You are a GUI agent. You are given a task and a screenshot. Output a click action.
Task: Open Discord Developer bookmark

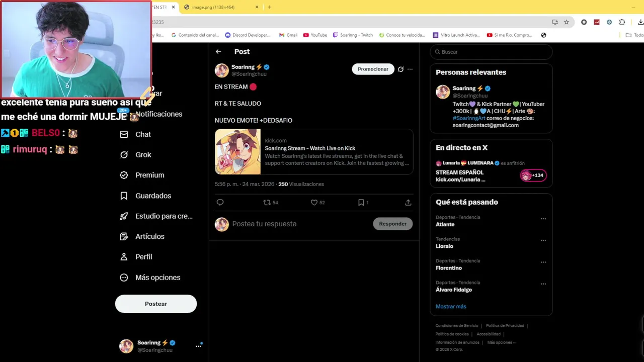point(248,35)
